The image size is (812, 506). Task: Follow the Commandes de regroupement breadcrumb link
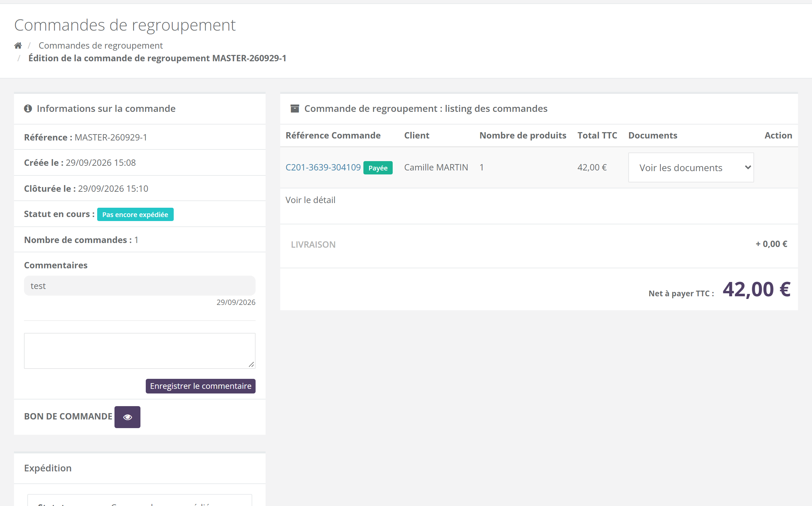coord(101,46)
